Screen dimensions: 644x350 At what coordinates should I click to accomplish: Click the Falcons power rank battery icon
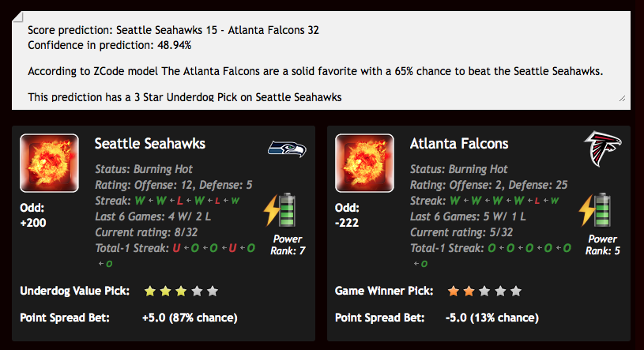click(x=595, y=210)
